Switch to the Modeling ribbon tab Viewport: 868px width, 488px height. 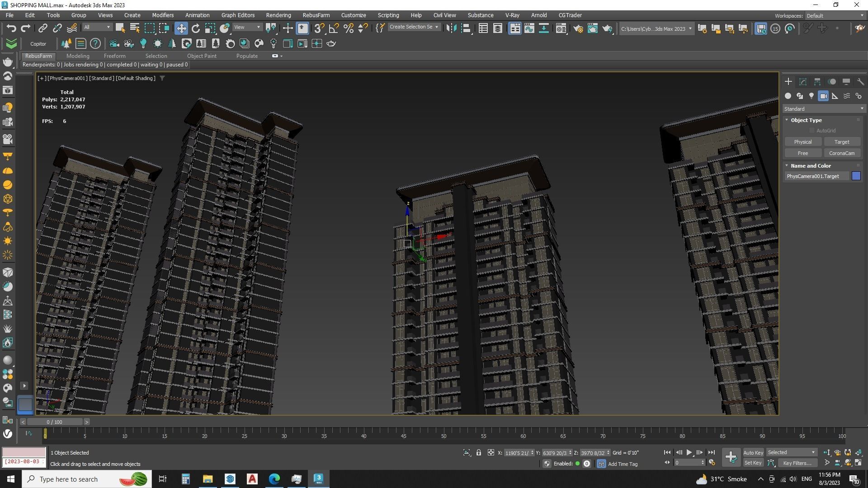point(78,56)
